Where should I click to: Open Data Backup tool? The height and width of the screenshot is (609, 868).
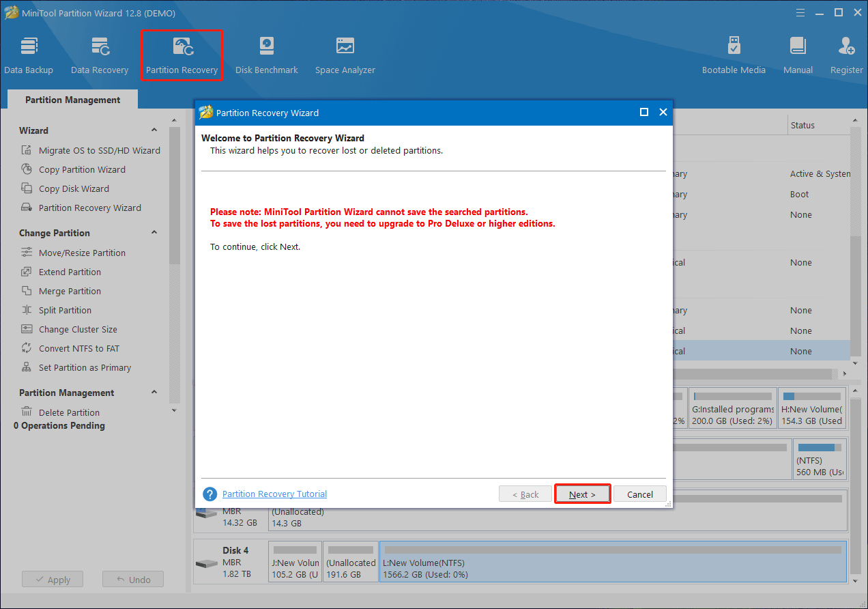point(28,55)
